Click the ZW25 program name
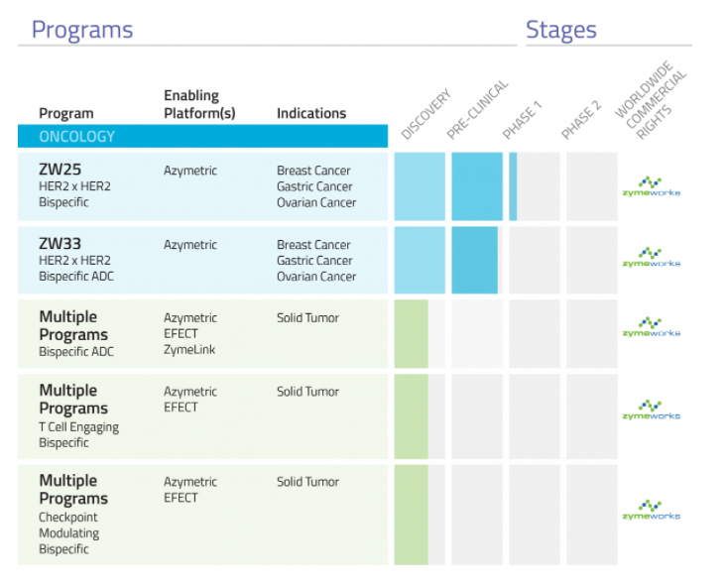This screenshot has width=725, height=588. click(x=60, y=170)
